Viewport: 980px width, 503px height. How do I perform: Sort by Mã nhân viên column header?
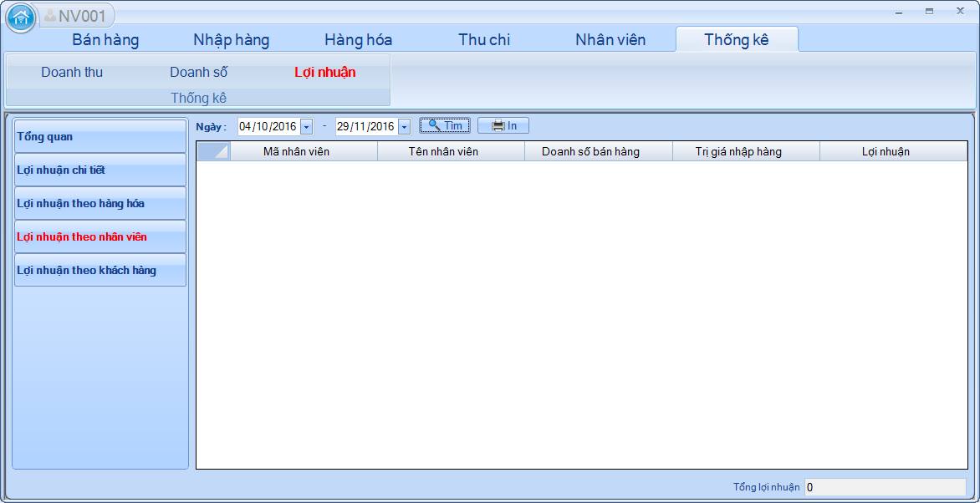(x=304, y=151)
